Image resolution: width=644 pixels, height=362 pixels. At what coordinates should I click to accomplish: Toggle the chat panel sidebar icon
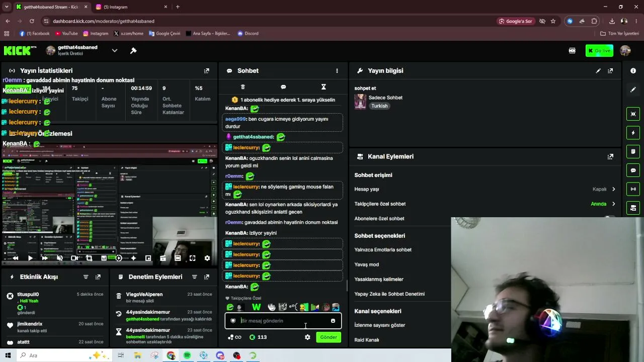click(x=633, y=170)
